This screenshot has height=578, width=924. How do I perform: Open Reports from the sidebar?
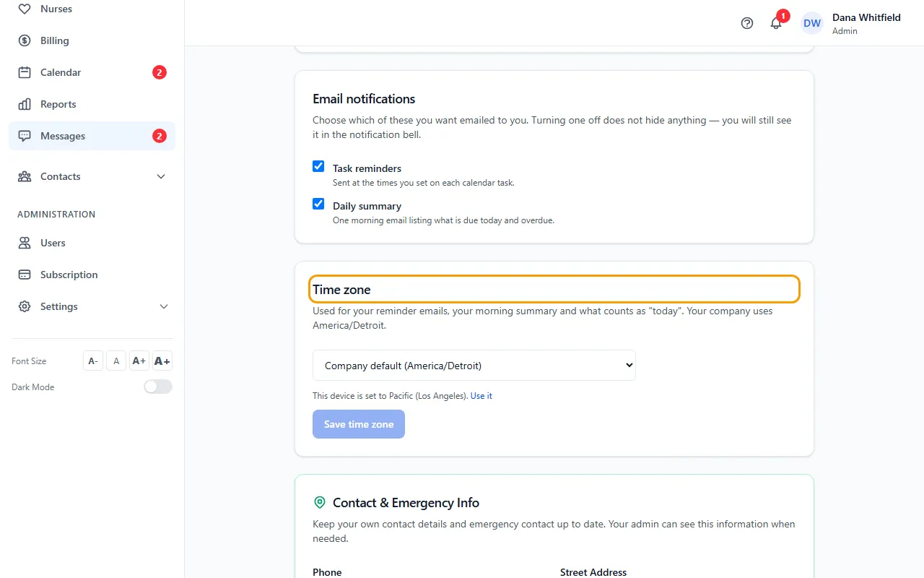pos(92,104)
